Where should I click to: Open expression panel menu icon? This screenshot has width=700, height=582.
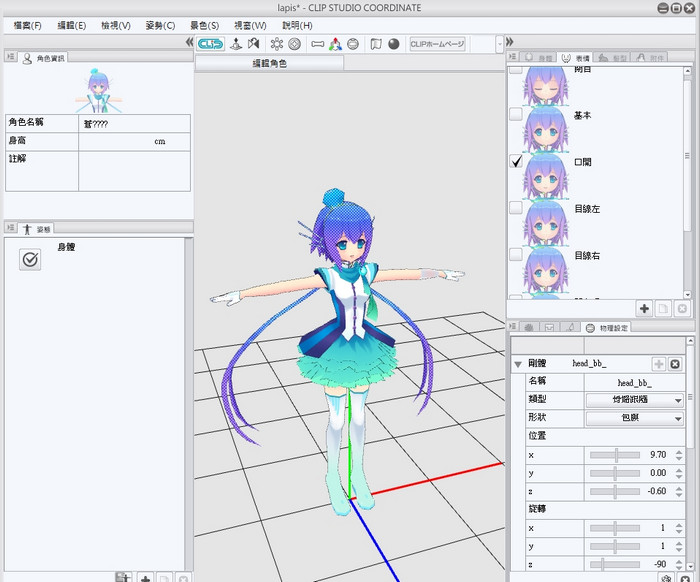512,57
